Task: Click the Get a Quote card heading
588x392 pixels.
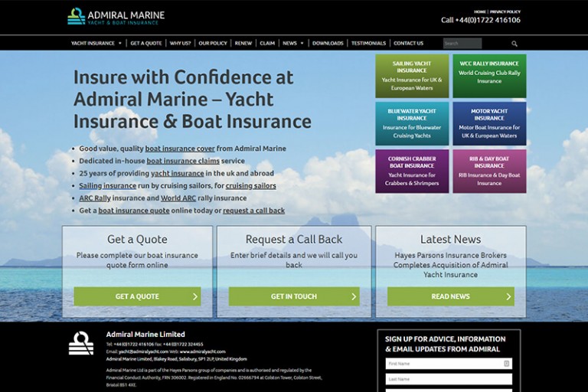Action: point(137,240)
